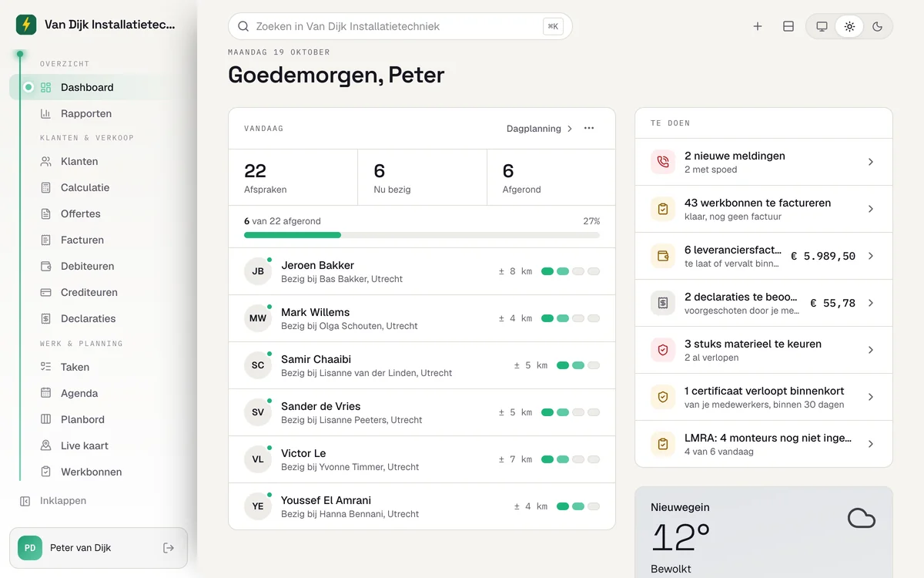Click the search field Zoeken in Van Dijk
924x578 pixels.
(400, 26)
